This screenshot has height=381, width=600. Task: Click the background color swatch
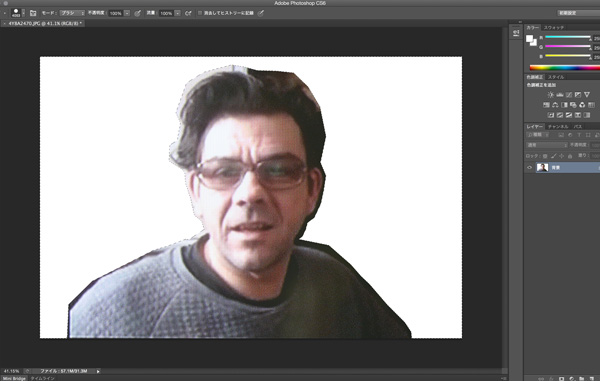pos(534,43)
